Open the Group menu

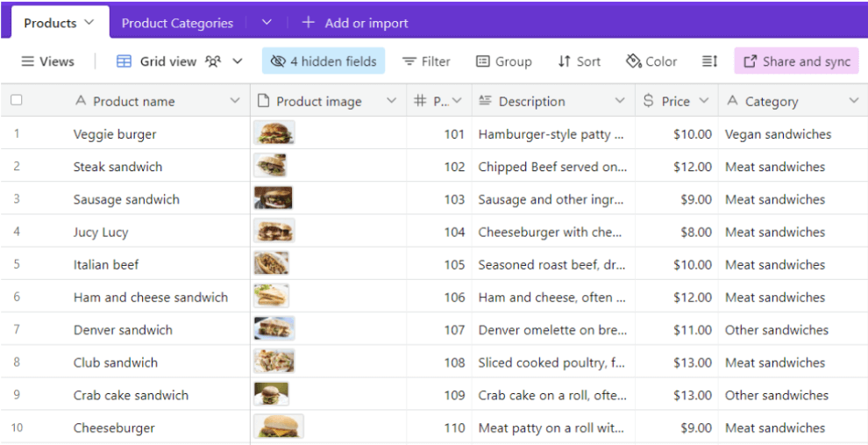(x=504, y=61)
